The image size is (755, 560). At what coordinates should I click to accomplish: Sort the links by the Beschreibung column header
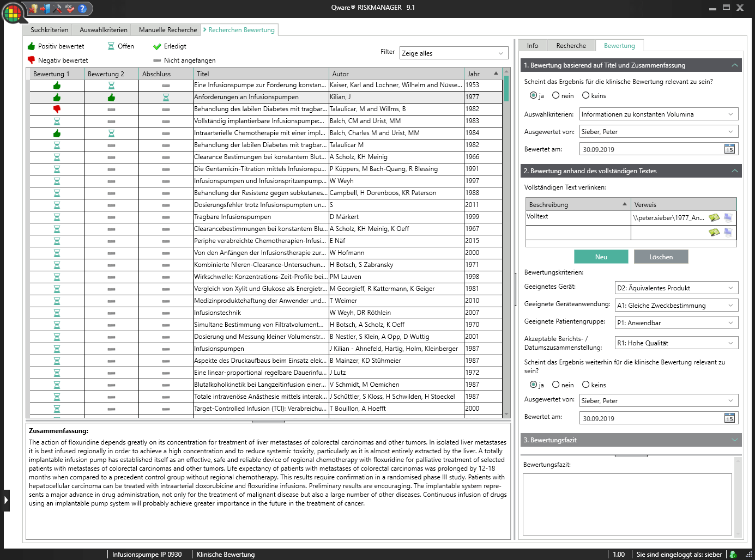(578, 205)
